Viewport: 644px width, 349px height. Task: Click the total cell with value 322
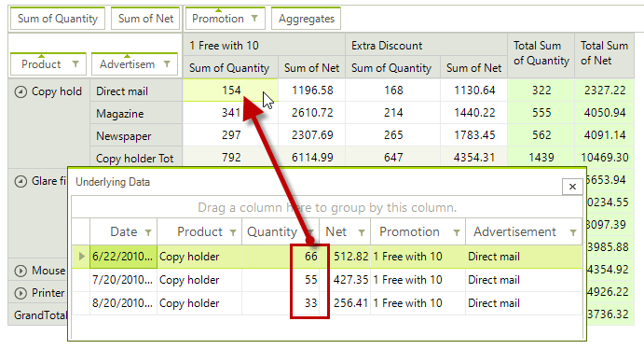click(541, 91)
